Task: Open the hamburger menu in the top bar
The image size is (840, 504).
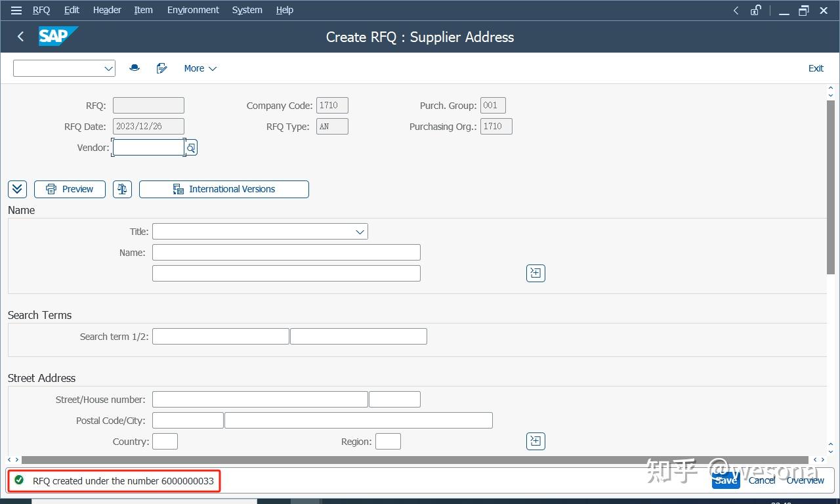Action: point(16,10)
